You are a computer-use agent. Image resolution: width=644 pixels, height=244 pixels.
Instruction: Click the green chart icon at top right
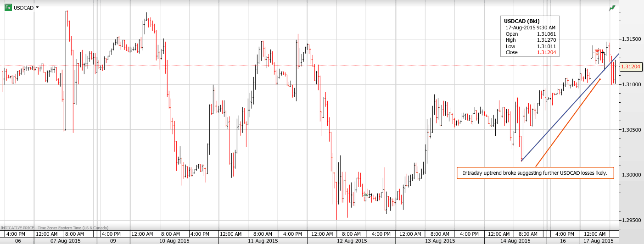(612, 8)
